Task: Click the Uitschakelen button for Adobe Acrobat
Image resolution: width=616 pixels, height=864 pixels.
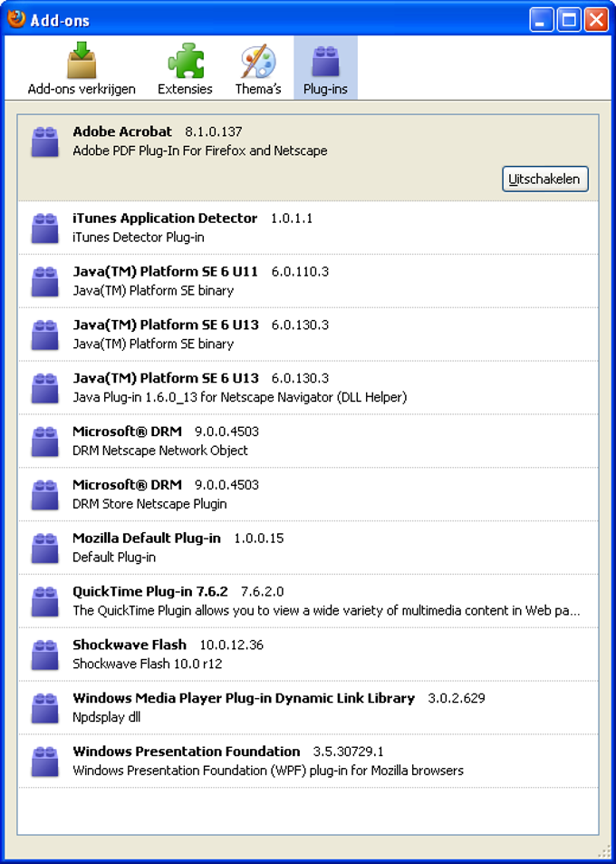Action: point(545,180)
